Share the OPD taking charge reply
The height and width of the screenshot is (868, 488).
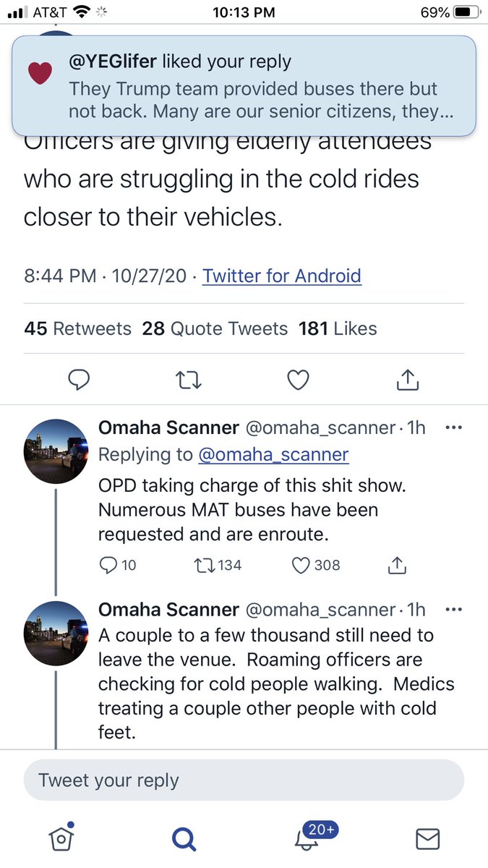[397, 565]
